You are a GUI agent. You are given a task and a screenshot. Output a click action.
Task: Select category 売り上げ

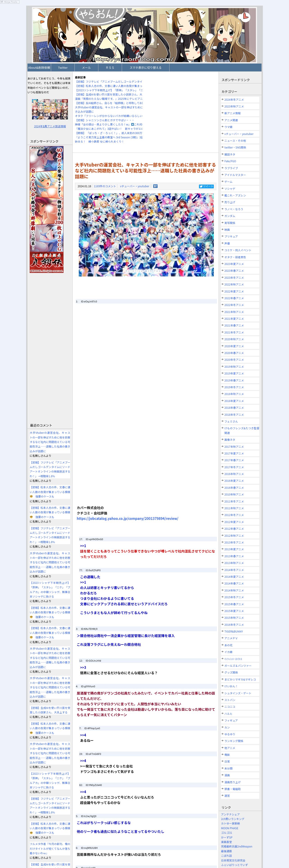coord(230,202)
